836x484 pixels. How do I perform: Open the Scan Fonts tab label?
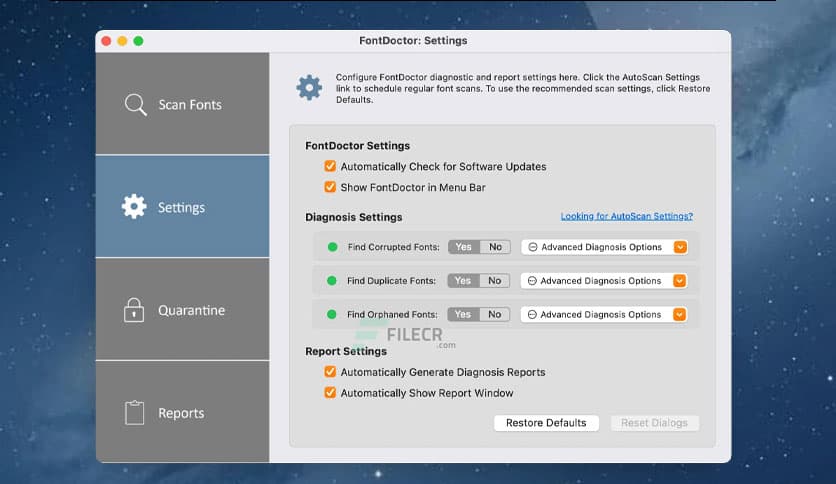pos(190,104)
